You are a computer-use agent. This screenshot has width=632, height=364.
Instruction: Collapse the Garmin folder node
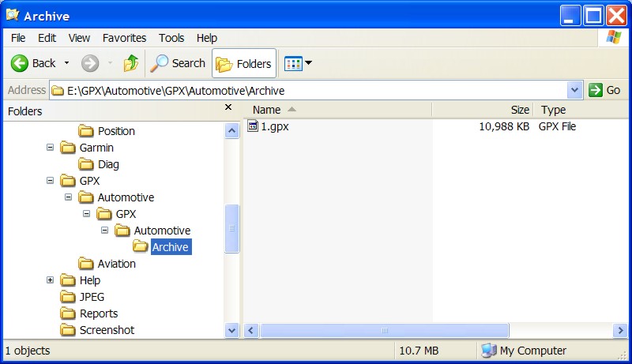pyautogui.click(x=50, y=148)
